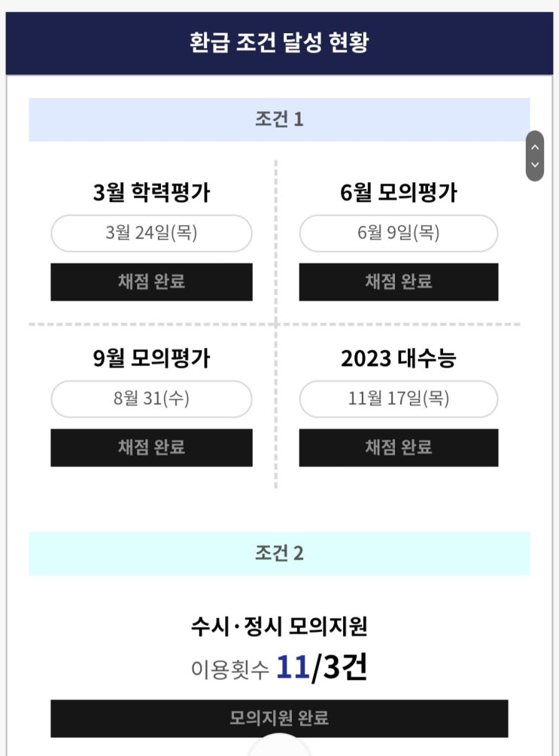Click the scroll up chevron arrow
This screenshot has width=559, height=756.
pyautogui.click(x=535, y=147)
